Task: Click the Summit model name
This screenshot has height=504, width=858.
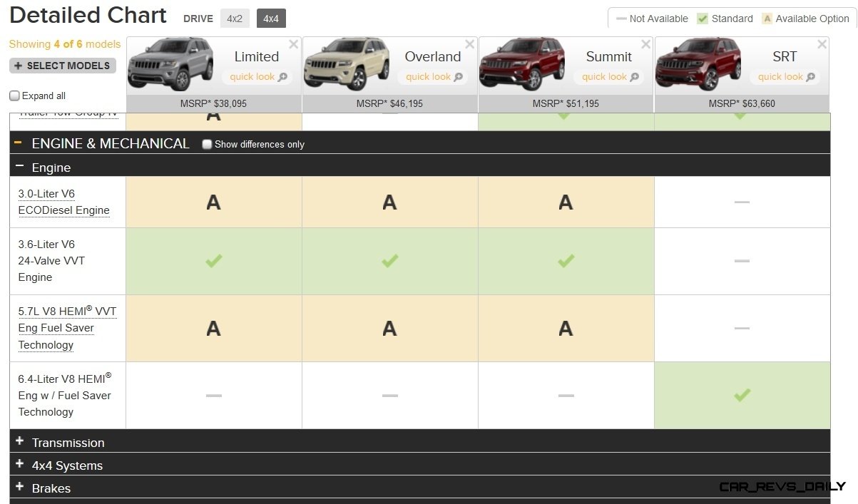Action: pyautogui.click(x=609, y=56)
